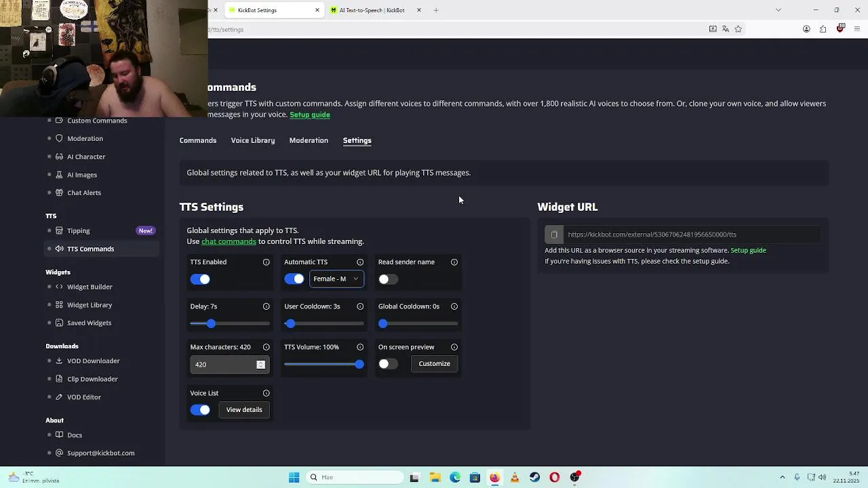868x488 pixels.
Task: Open File Explorer from the taskbar
Action: click(x=435, y=477)
